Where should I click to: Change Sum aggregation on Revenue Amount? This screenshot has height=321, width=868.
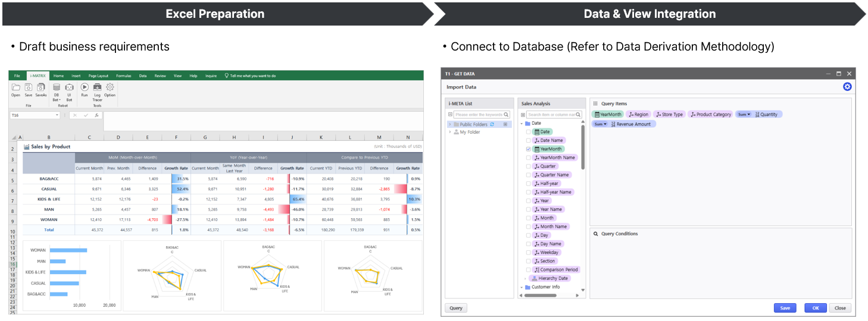(600, 124)
